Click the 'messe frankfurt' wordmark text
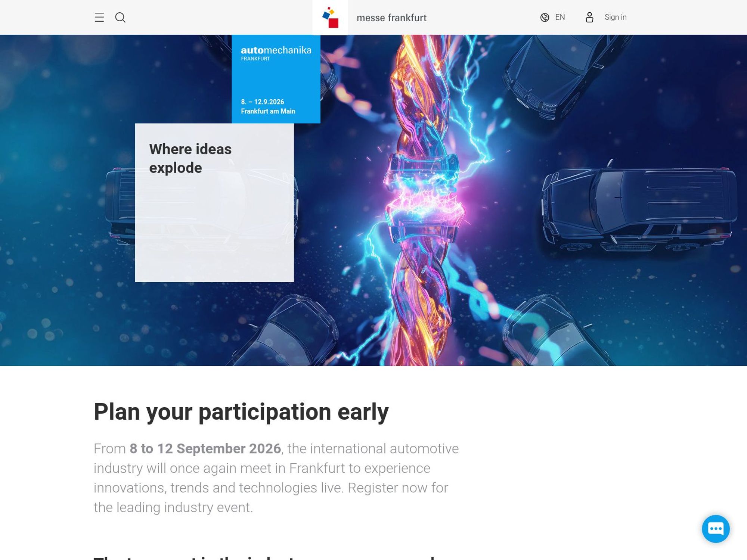This screenshot has height=560, width=747. click(x=391, y=18)
